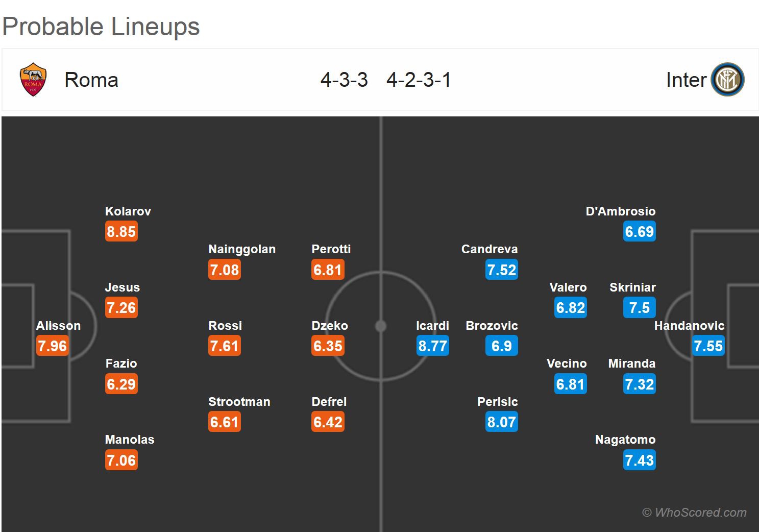The height and width of the screenshot is (532, 759).
Task: Click Kolarov's 8.85 rating badge
Action: (121, 231)
